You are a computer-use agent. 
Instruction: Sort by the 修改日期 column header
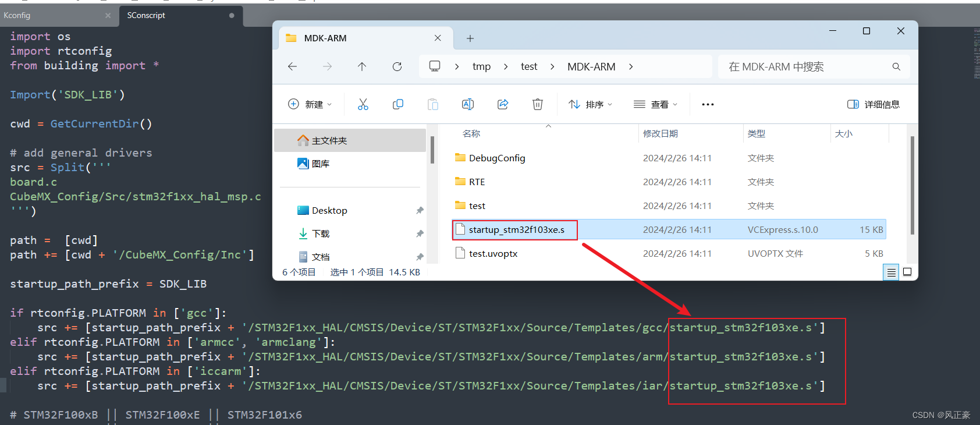(661, 134)
